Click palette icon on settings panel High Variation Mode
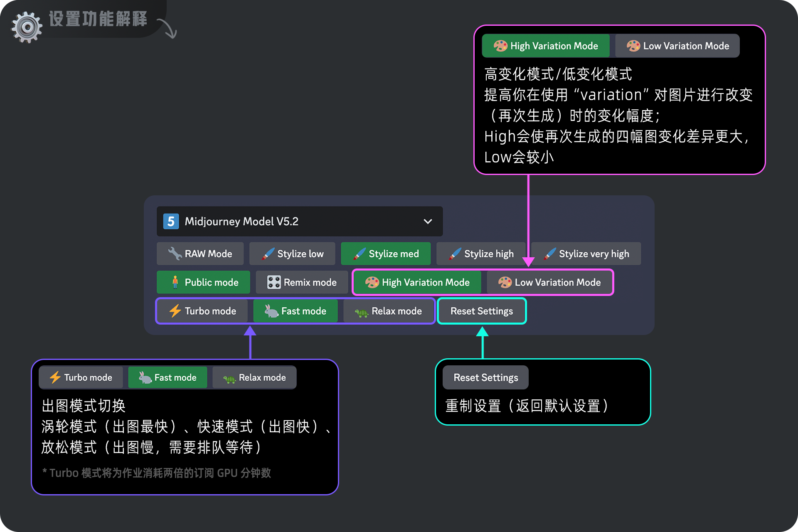Viewport: 798px width, 532px height. point(372,282)
